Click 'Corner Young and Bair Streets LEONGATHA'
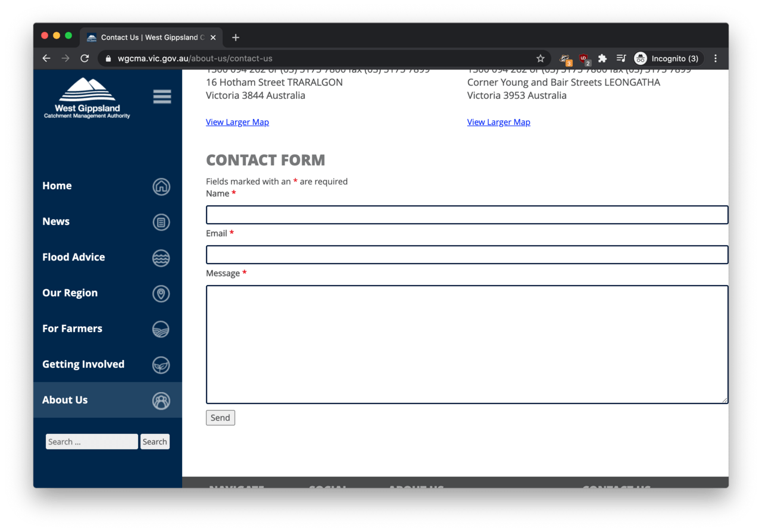This screenshot has width=762, height=532. (564, 82)
